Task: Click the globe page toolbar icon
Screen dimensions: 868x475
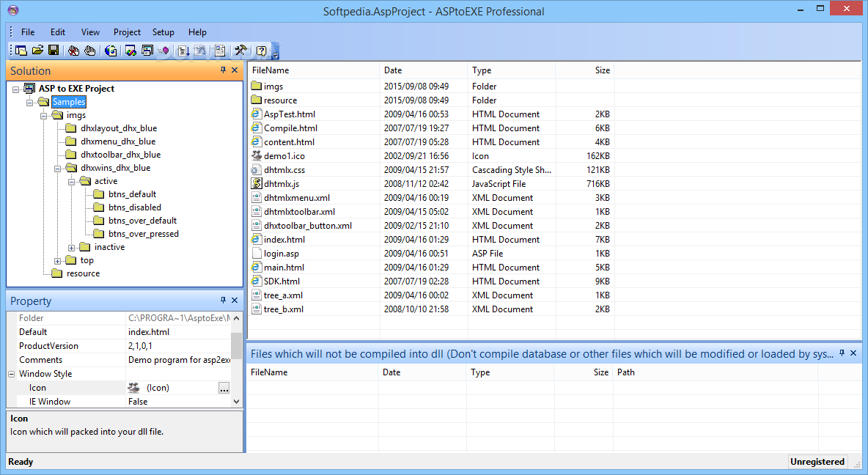Action: tap(111, 51)
